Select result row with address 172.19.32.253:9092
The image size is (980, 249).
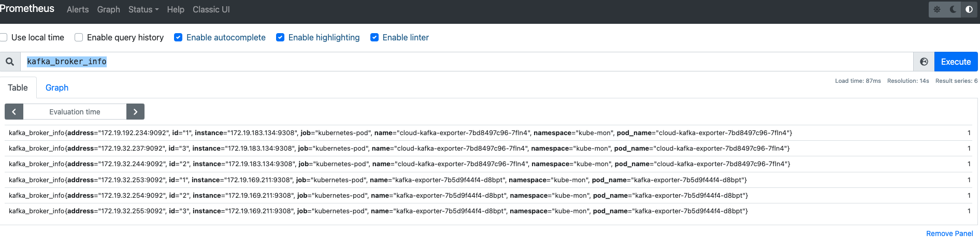[x=489, y=180]
